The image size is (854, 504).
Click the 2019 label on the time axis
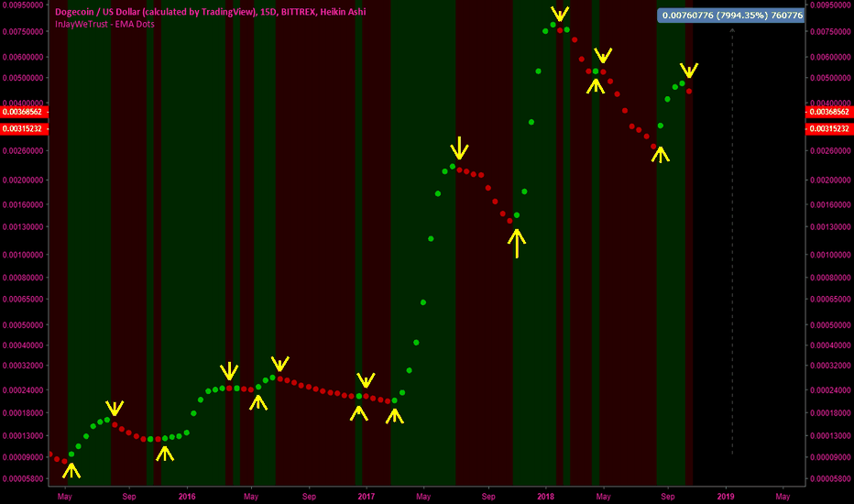pos(726,497)
